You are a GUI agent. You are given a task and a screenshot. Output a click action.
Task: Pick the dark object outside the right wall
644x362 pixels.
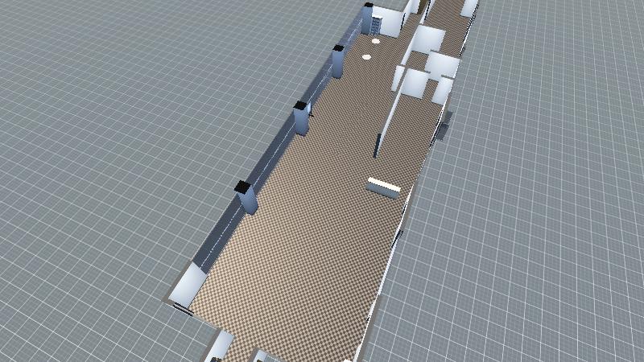click(x=445, y=125)
